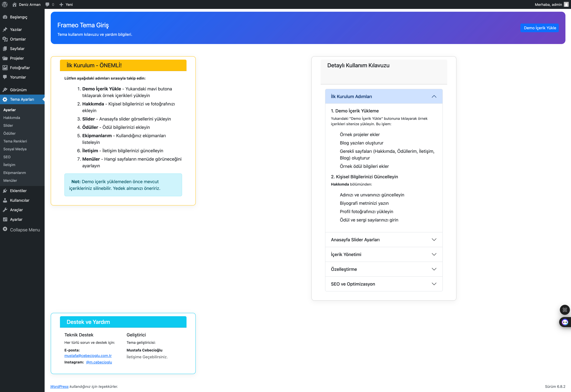Click the Fotoğraflar image icon
Viewport: 571px width, 392px height.
pos(5,68)
